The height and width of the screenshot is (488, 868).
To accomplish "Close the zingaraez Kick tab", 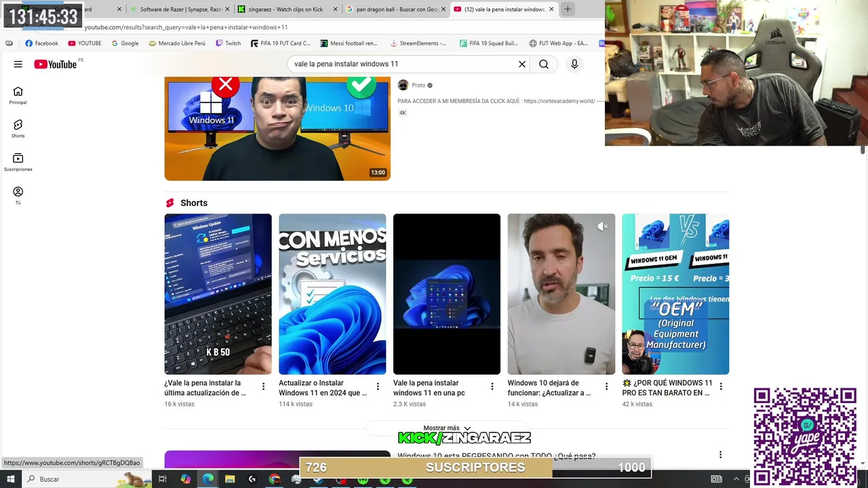I will [x=336, y=9].
